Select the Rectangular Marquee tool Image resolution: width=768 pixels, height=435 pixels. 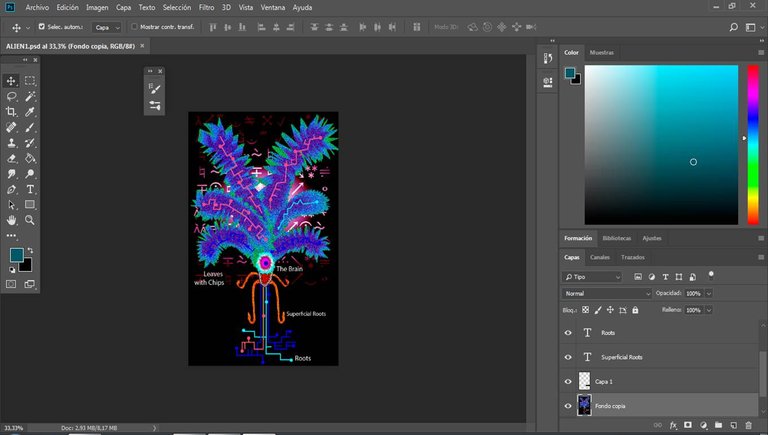tap(30, 81)
